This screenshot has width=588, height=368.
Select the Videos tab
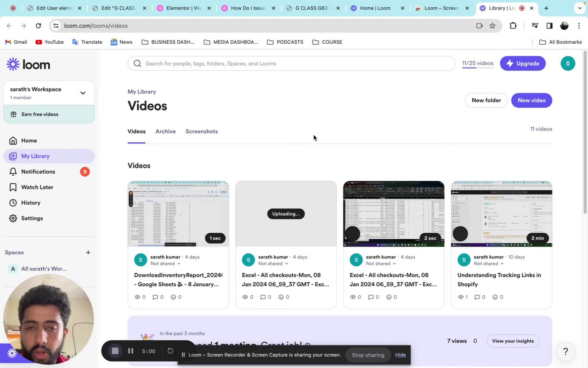click(136, 132)
